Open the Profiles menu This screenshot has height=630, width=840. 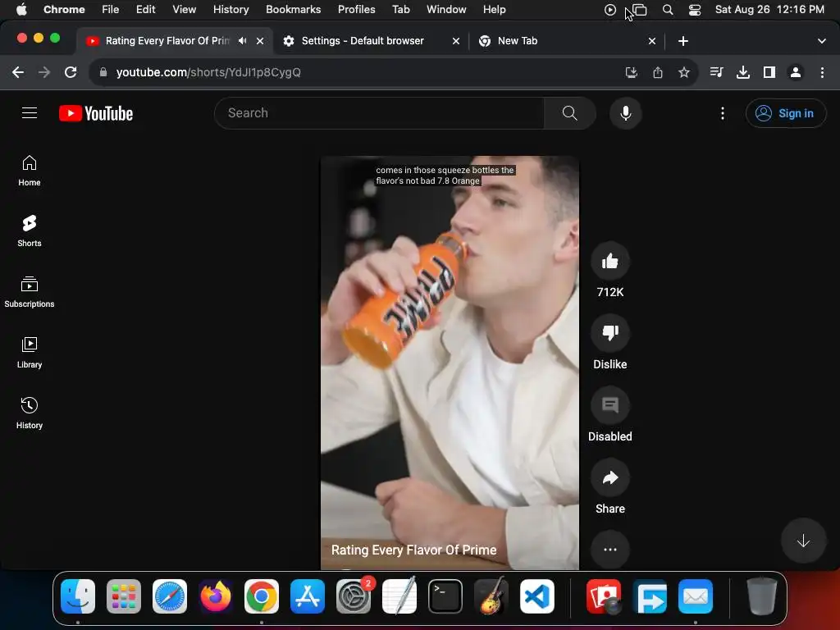click(356, 10)
